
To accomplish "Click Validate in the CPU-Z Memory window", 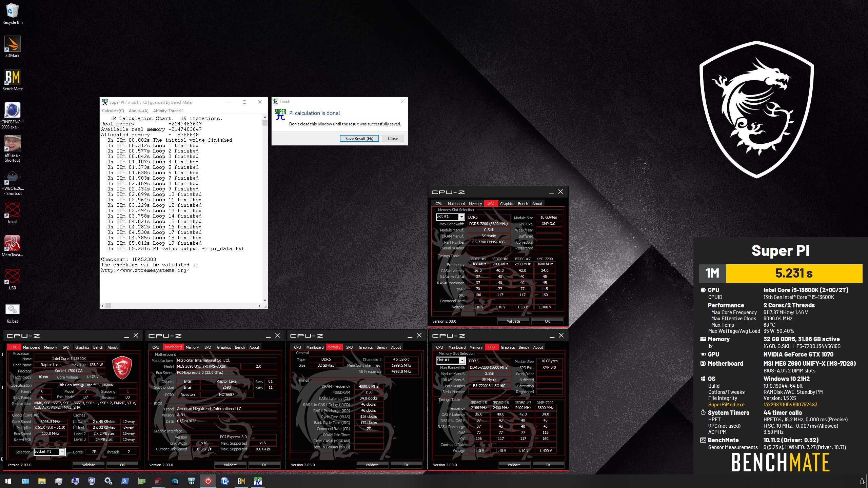I will coord(372,465).
